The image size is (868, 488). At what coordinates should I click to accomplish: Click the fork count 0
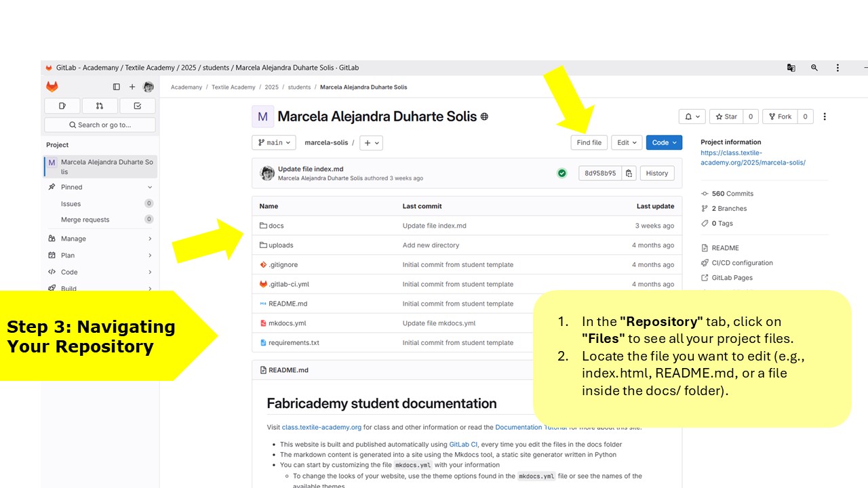point(805,117)
